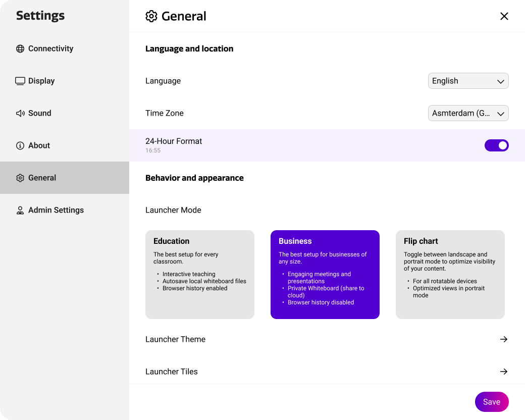Click the arrow icon for Launcher Tiles
The image size is (525, 420).
(503, 372)
